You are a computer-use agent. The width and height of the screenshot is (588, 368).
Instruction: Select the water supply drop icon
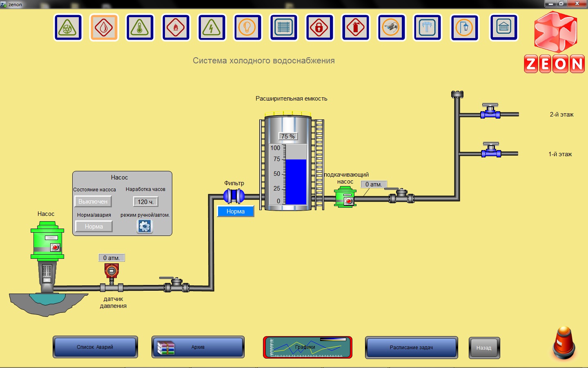(x=104, y=28)
